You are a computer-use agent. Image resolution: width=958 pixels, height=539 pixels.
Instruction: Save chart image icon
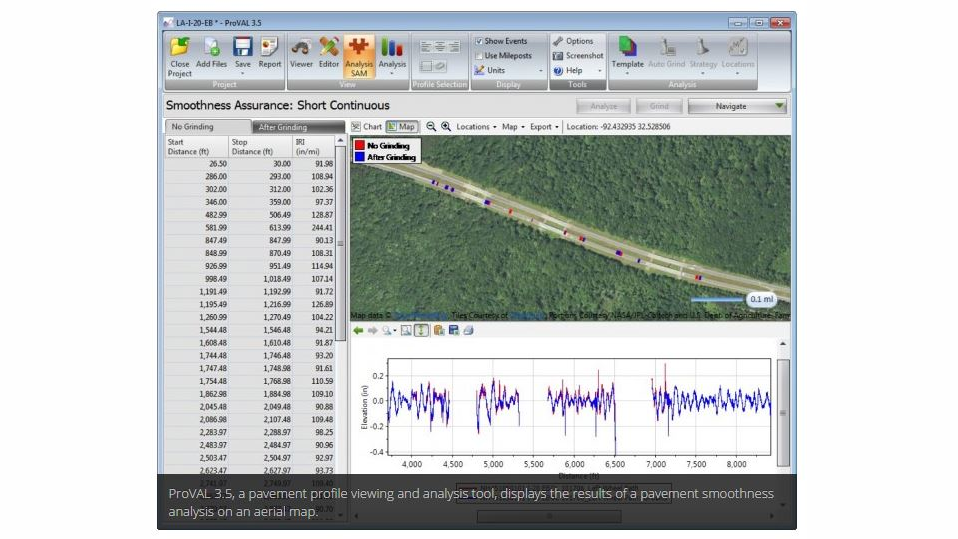tap(453, 331)
